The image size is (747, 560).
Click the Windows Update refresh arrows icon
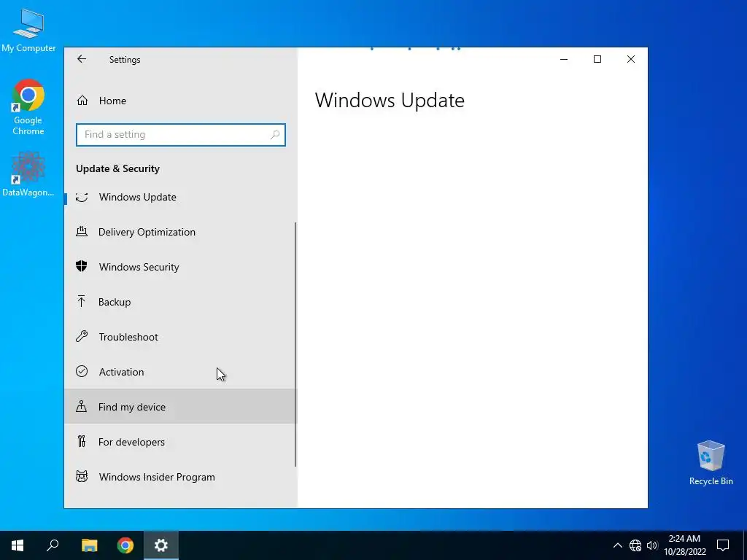tap(82, 197)
